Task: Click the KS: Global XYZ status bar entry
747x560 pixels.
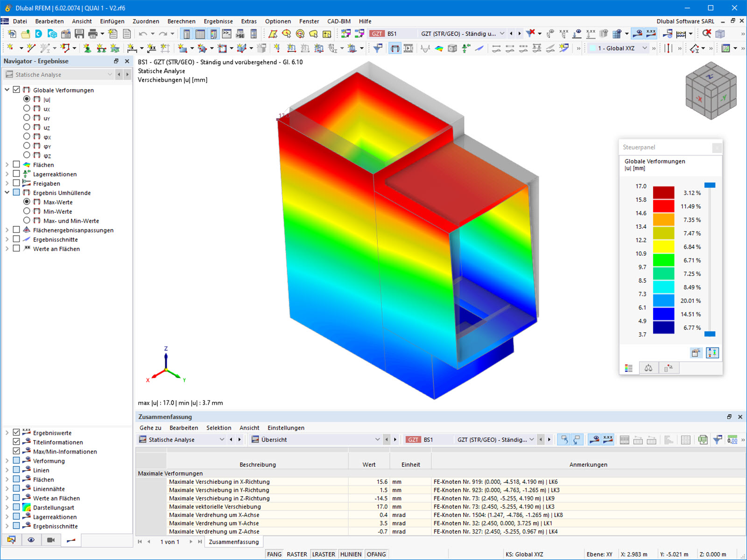Action: point(524,554)
